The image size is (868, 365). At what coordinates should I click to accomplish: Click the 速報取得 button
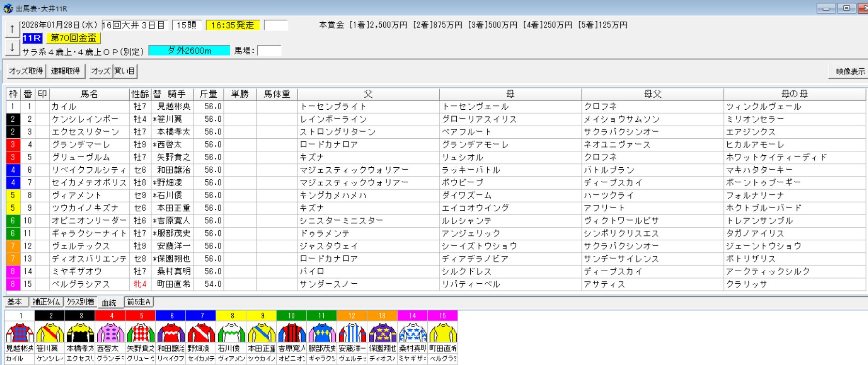(x=66, y=71)
